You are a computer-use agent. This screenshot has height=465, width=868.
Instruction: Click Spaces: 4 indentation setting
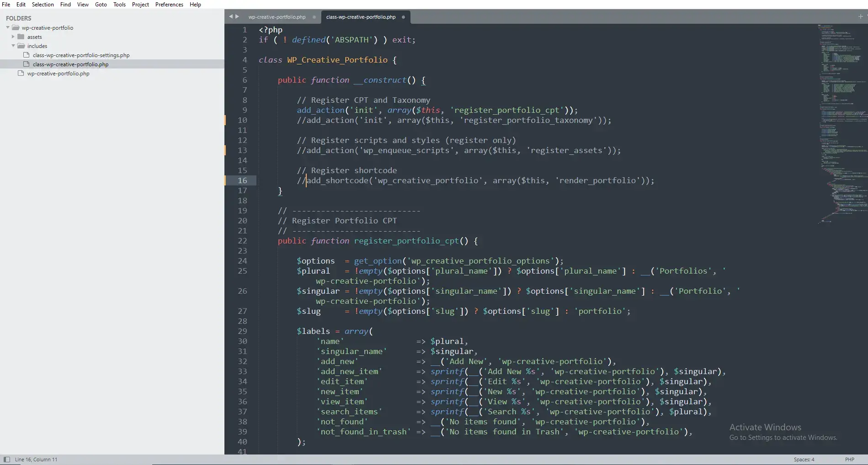coord(804,460)
